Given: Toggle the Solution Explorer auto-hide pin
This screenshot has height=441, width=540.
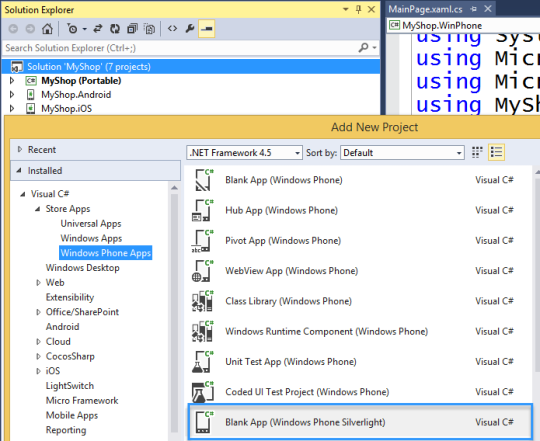Looking at the screenshot, I should tap(359, 10).
